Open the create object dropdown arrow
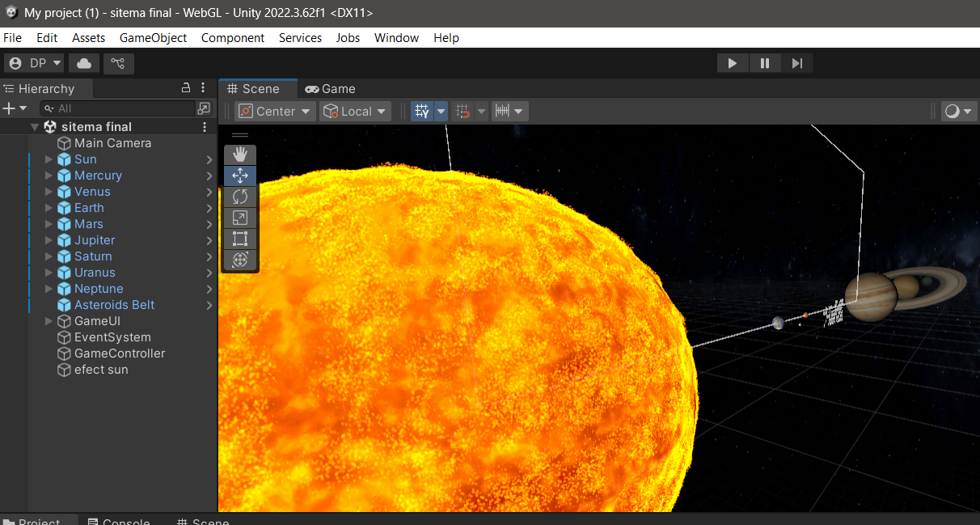Image resolution: width=980 pixels, height=525 pixels. click(x=23, y=108)
